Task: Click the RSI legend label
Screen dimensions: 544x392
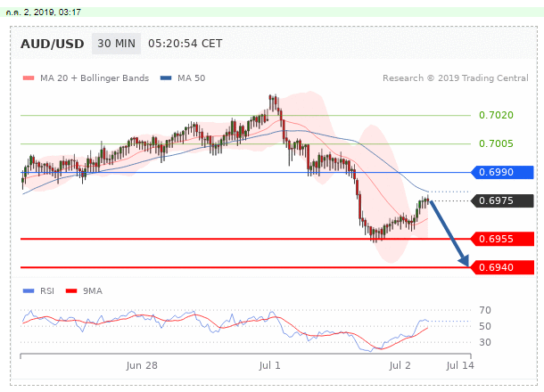Action: click(x=47, y=290)
